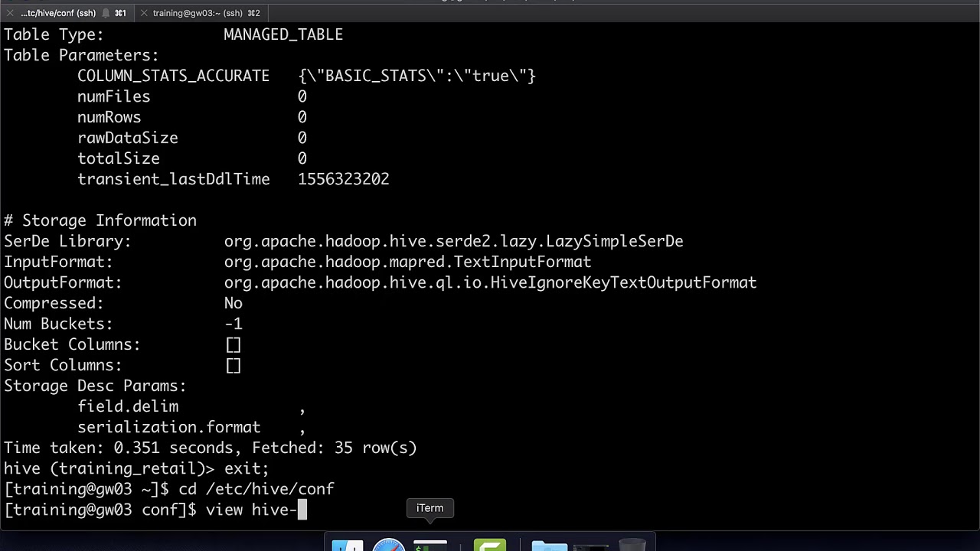
Task: Close the training@gw03:~ (ssh) tab
Action: click(x=142, y=13)
